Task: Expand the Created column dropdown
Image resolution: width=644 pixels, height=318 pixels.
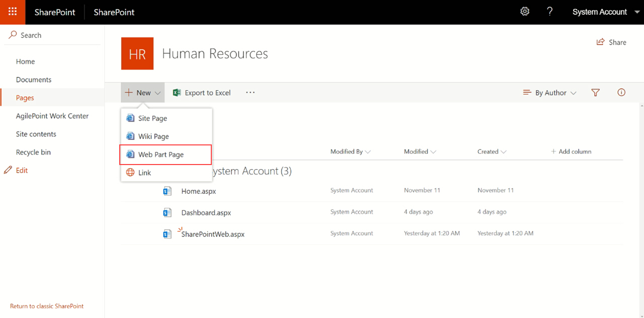Action: point(504,151)
